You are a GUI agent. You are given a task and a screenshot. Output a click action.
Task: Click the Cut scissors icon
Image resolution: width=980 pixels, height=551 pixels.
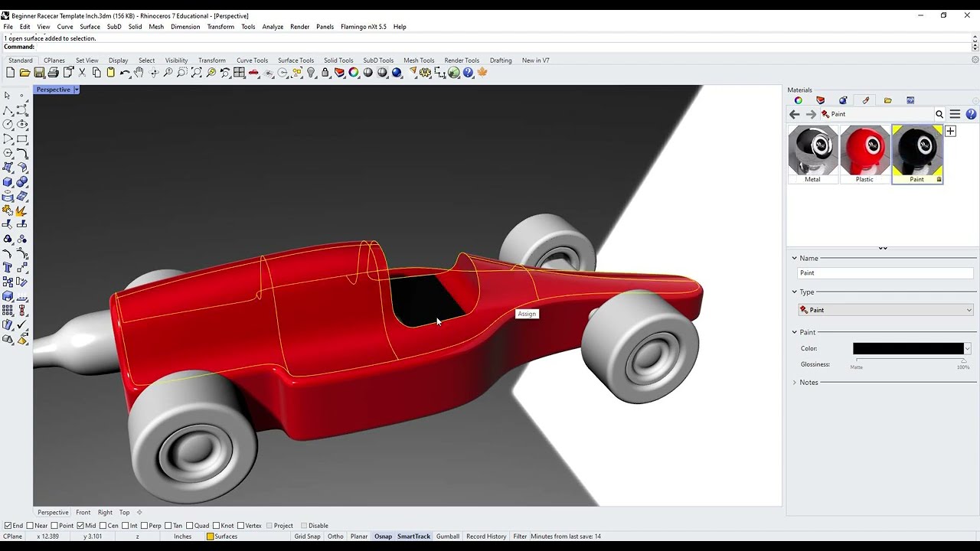82,73
